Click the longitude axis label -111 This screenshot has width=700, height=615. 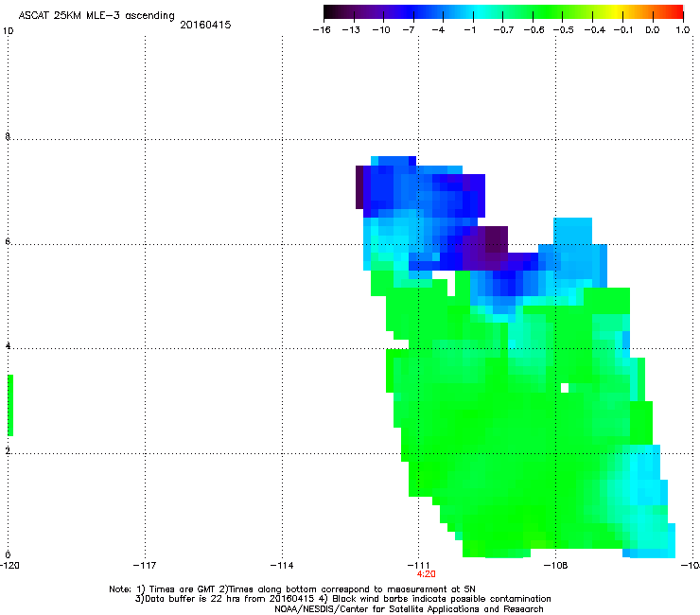click(x=418, y=566)
